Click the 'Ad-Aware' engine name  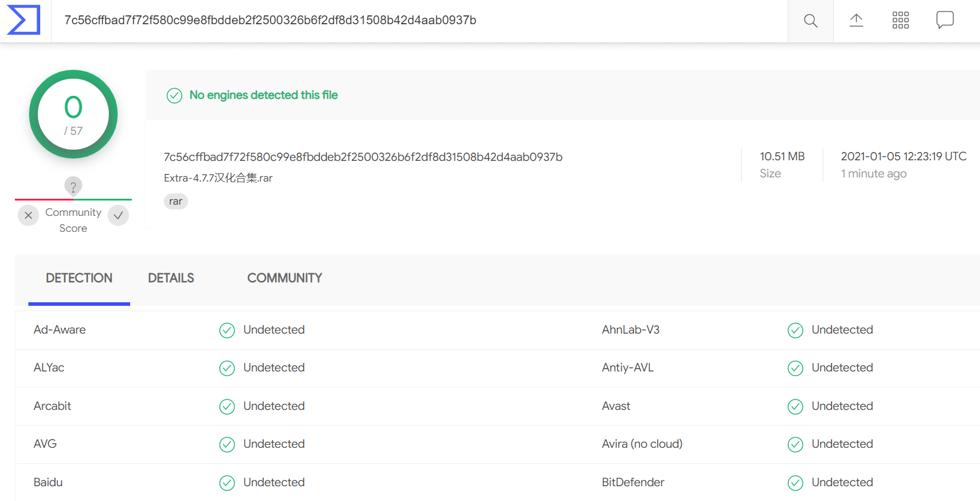(x=60, y=329)
